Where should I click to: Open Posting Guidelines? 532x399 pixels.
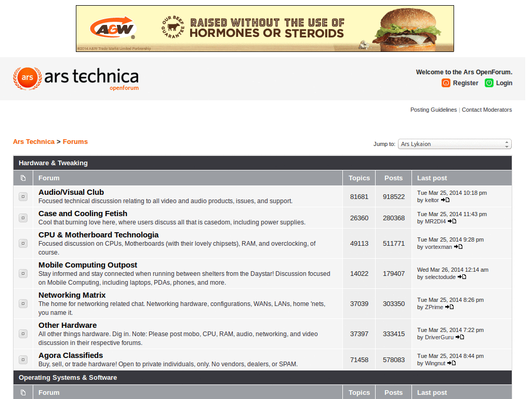point(434,110)
